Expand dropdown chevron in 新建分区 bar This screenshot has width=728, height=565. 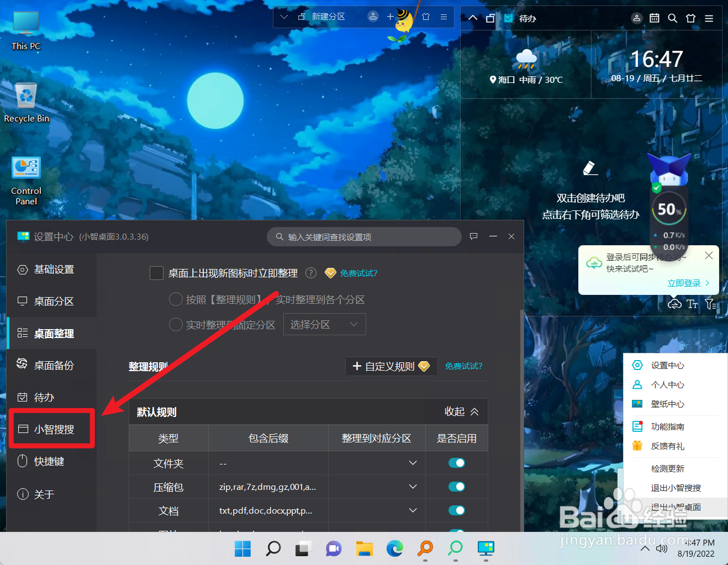pyautogui.click(x=284, y=17)
